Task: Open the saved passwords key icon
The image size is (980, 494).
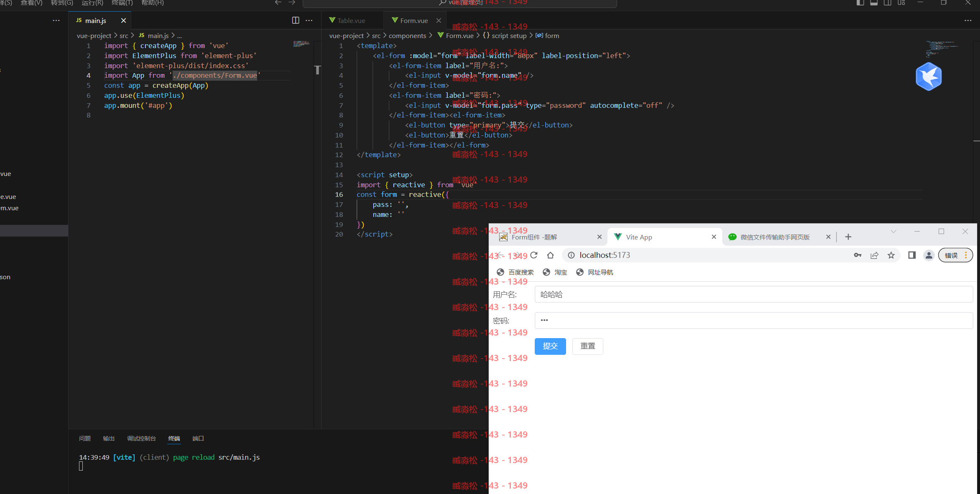Action: [857, 255]
